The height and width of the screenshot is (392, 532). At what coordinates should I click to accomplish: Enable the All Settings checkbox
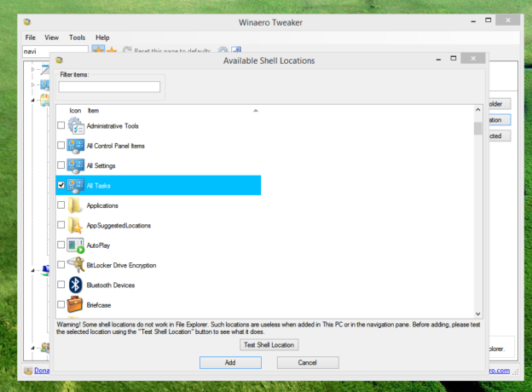[61, 165]
